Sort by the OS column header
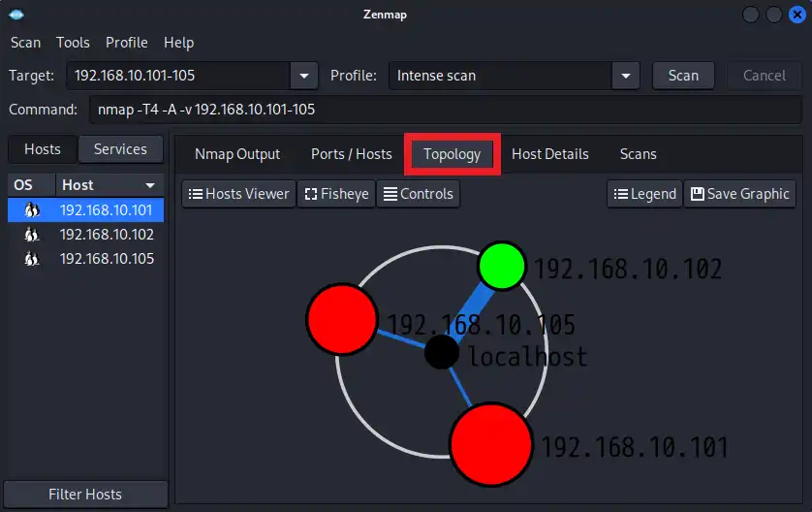The width and height of the screenshot is (812, 512). coord(31,185)
